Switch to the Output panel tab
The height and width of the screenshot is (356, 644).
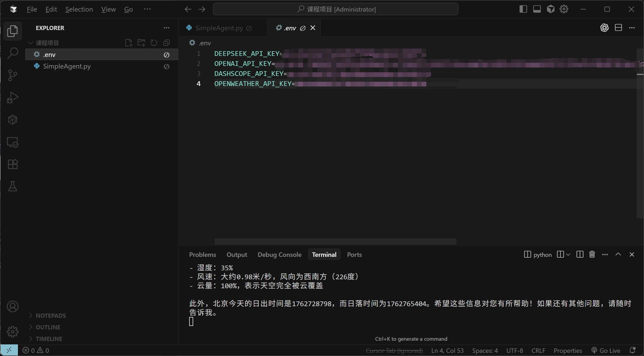tap(237, 255)
